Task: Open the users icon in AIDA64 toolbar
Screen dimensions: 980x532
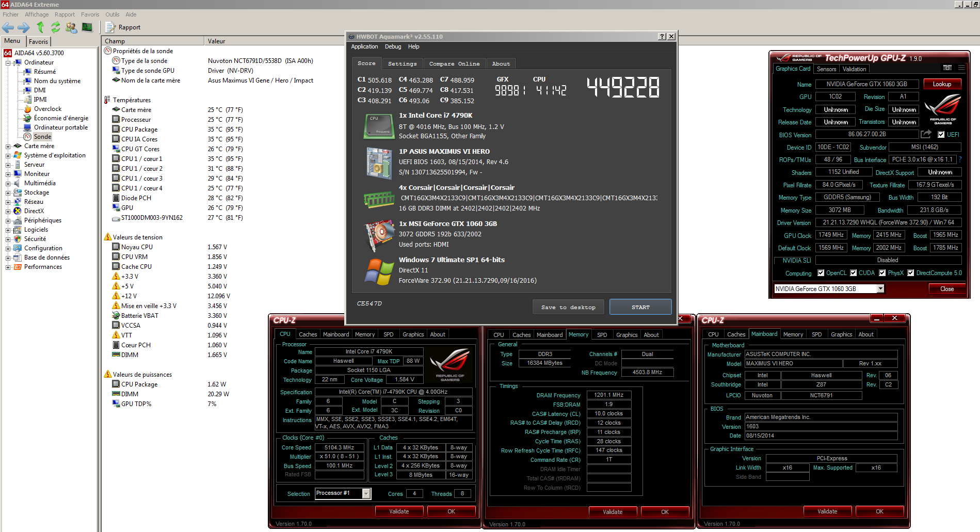Action: click(71, 27)
